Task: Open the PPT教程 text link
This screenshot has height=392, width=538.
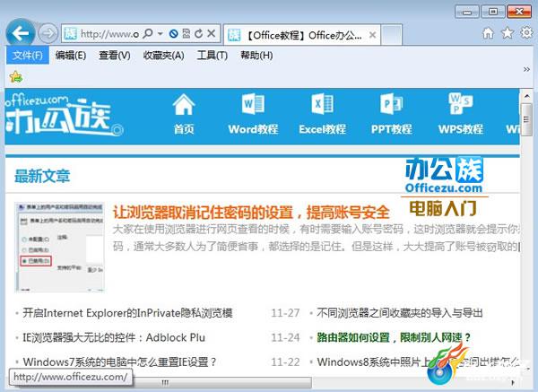Action: point(392,129)
